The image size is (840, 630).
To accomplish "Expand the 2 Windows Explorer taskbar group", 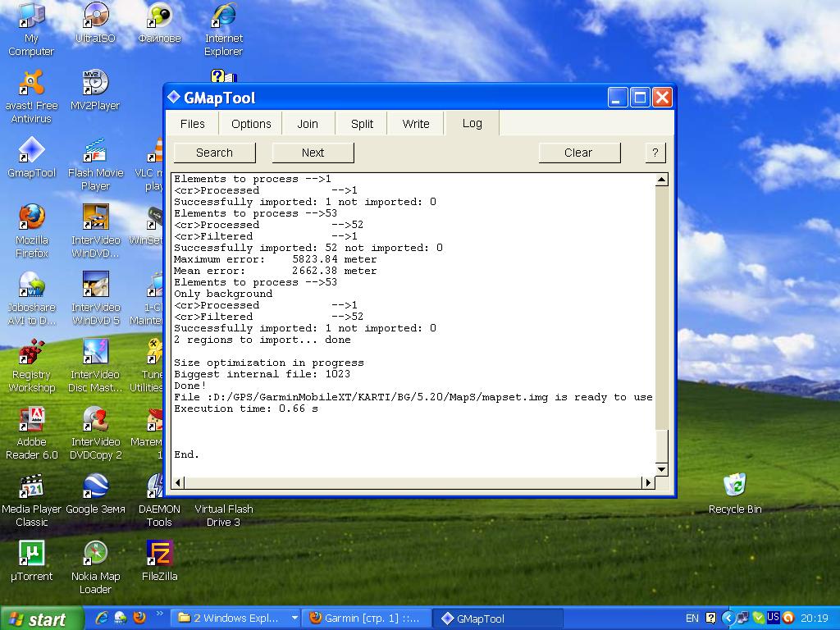I will click(x=238, y=619).
